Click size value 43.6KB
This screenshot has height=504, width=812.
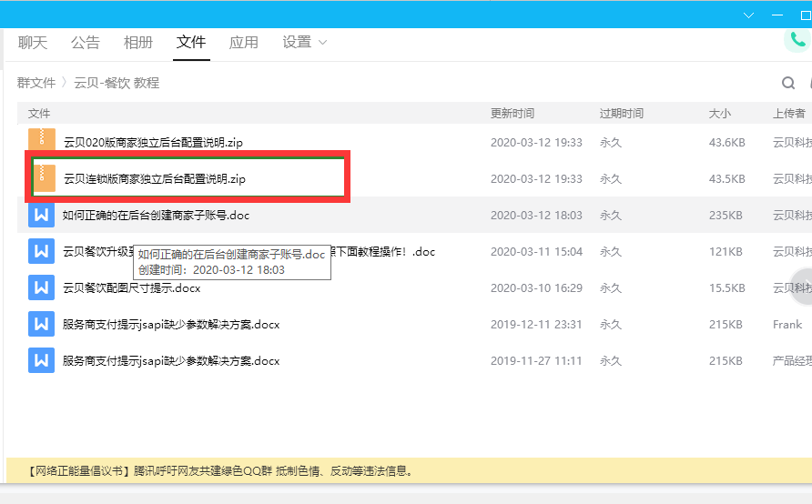point(727,142)
